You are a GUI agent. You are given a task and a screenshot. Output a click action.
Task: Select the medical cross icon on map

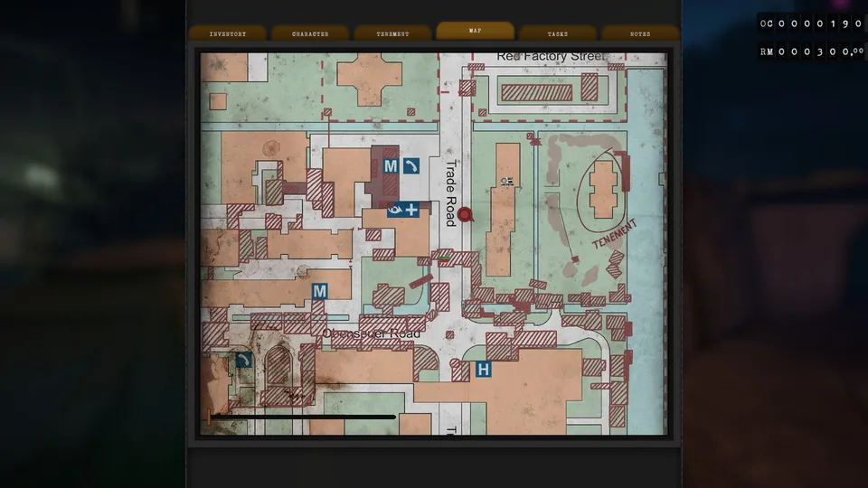(411, 210)
